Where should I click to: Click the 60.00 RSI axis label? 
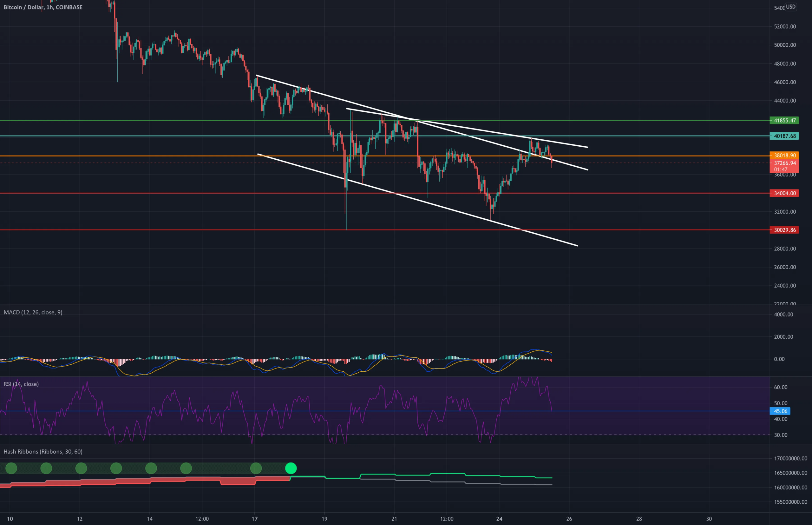click(x=781, y=387)
